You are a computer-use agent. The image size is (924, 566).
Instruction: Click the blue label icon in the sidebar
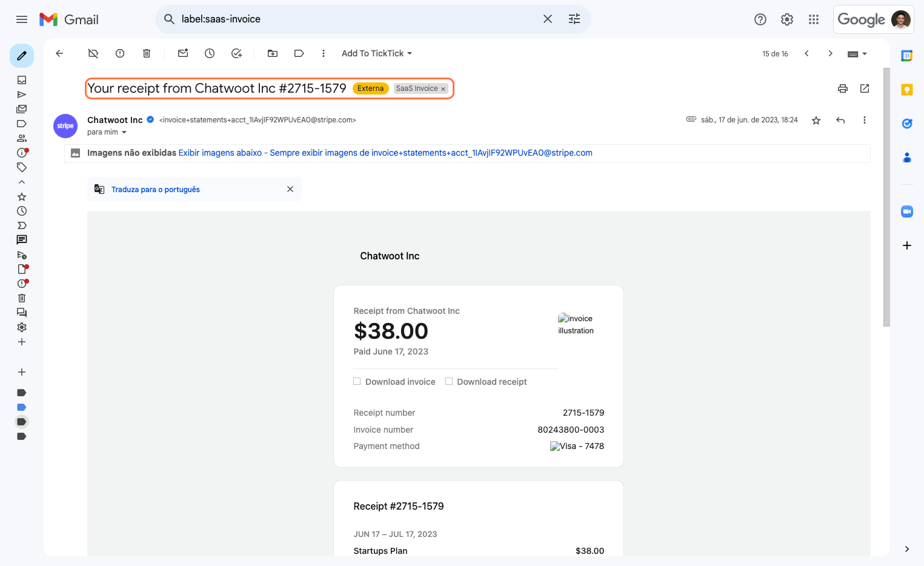[x=22, y=407]
